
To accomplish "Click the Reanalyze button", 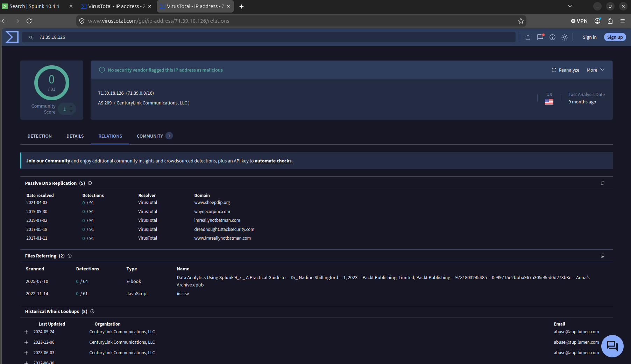I will pyautogui.click(x=565, y=70).
